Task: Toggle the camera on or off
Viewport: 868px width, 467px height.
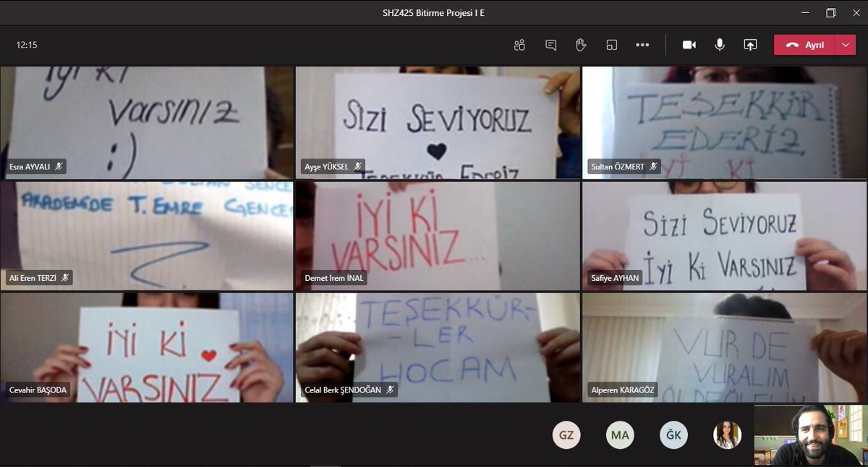Action: point(689,45)
